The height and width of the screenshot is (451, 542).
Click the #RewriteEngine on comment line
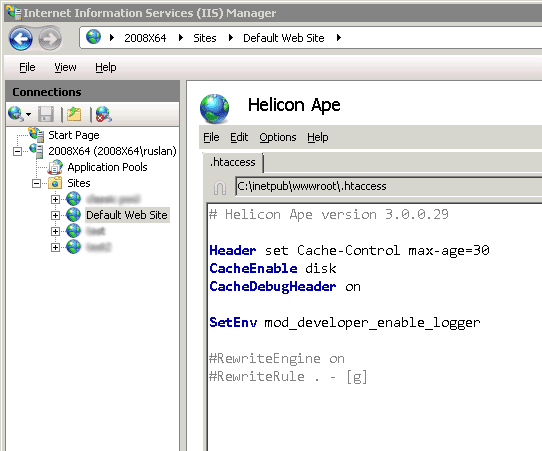click(x=277, y=358)
